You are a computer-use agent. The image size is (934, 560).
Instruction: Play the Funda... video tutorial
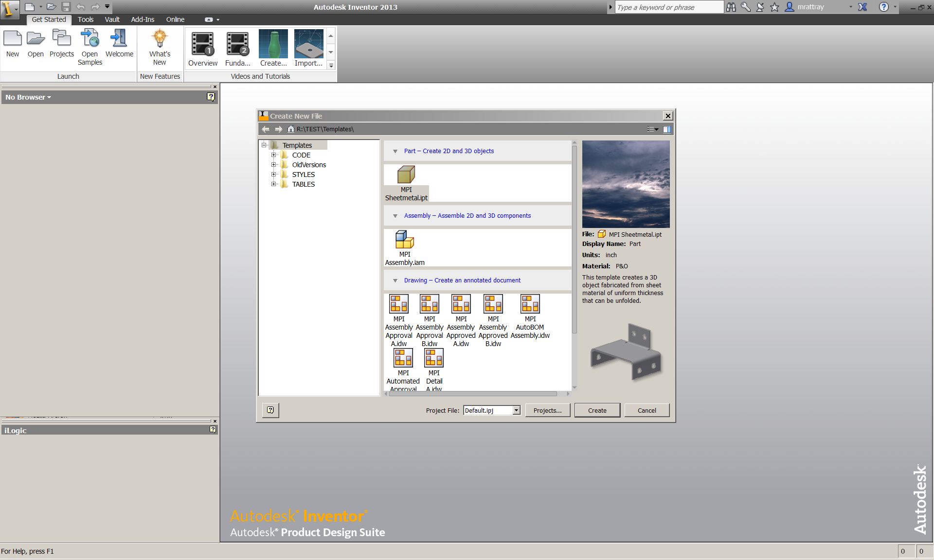238,48
